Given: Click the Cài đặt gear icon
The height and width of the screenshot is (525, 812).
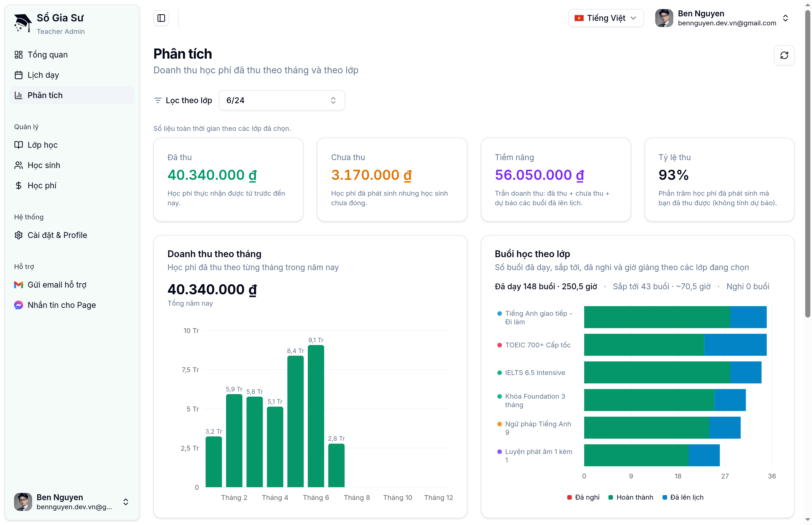Looking at the screenshot, I should coord(18,235).
